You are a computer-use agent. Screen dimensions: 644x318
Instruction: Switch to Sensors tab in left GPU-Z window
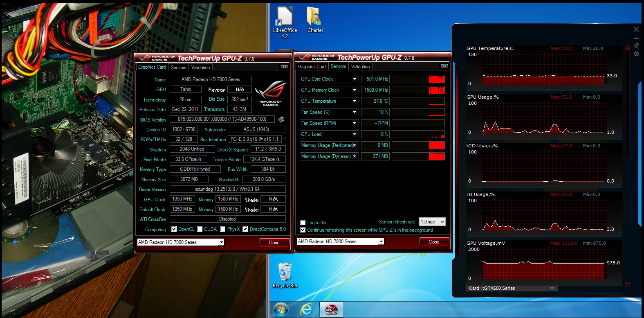[x=179, y=68]
